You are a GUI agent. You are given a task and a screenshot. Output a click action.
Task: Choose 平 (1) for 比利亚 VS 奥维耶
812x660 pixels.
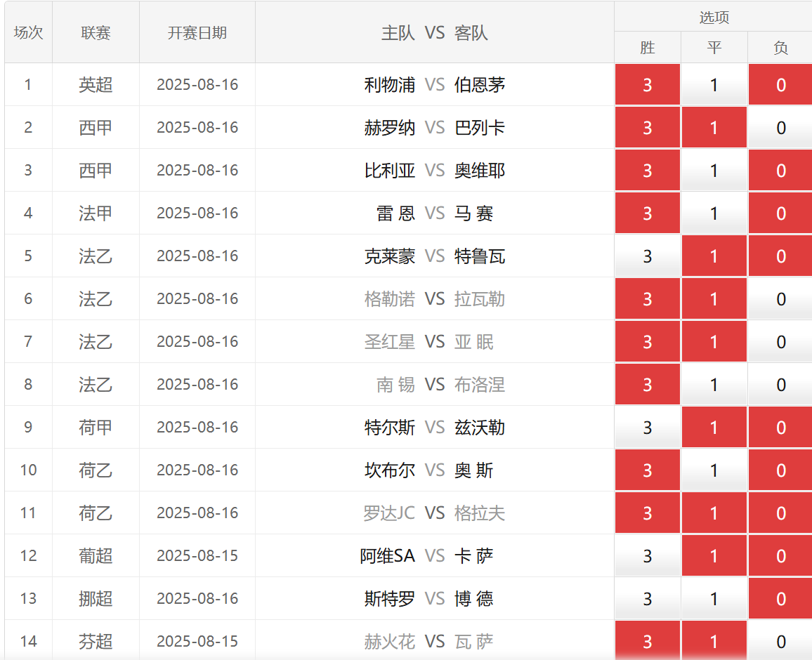714,171
